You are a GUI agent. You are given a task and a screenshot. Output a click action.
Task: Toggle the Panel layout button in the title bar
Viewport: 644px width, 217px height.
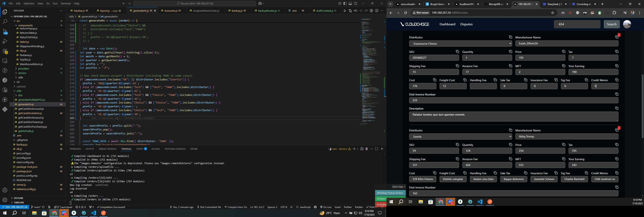click(x=350, y=3)
